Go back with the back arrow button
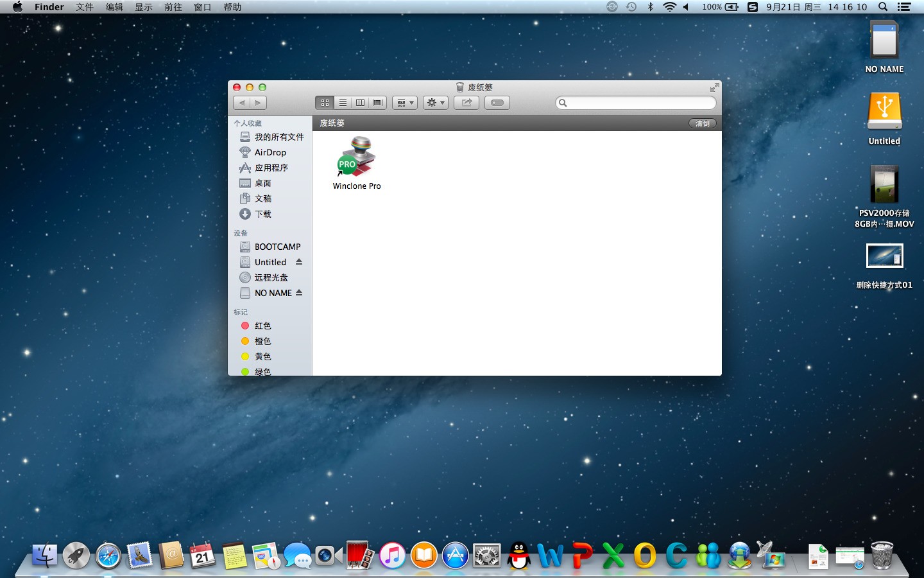This screenshot has width=924, height=578. point(241,103)
